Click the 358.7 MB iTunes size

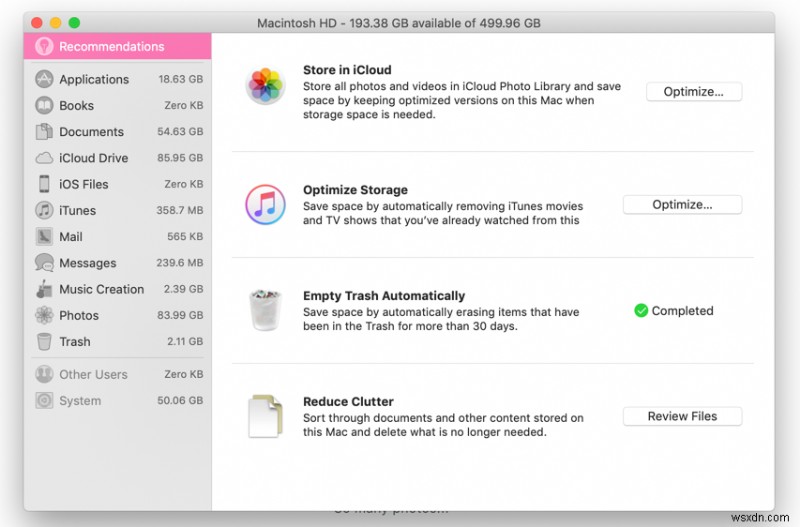click(x=180, y=210)
